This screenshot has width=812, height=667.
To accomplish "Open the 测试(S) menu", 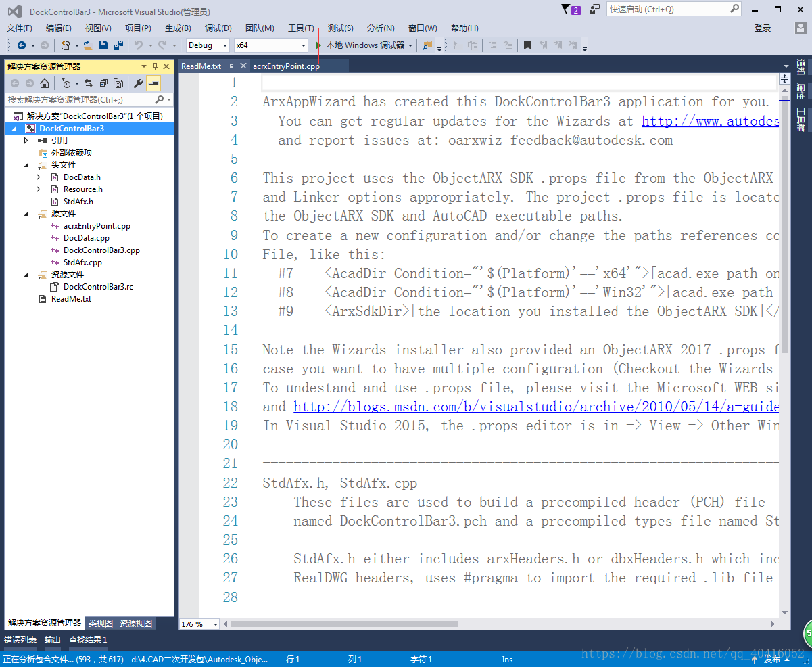I will pyautogui.click(x=340, y=28).
